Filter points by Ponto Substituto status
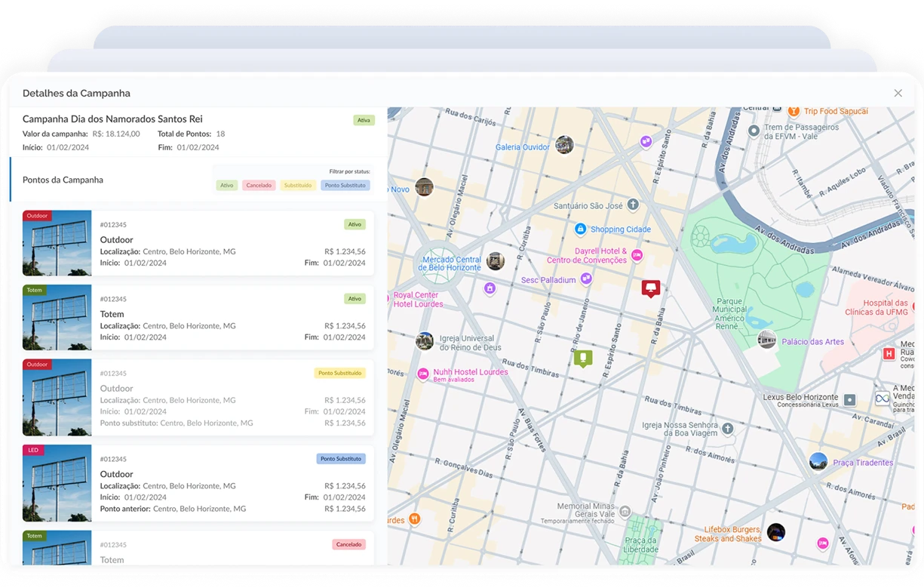This screenshot has height=588, width=924. point(345,185)
